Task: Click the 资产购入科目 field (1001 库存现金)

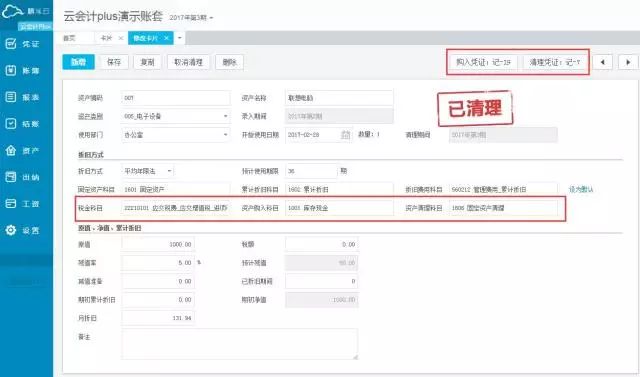Action: (339, 208)
